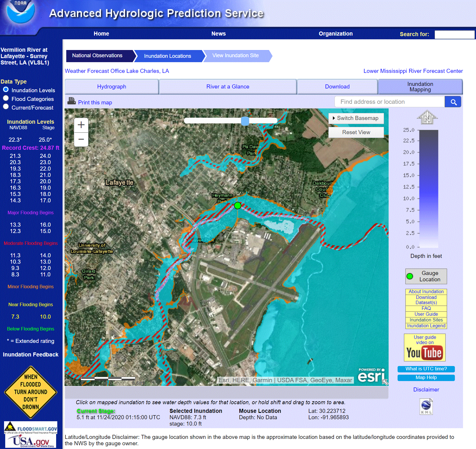Click the Search for input box
This screenshot has height=449, width=476.
[x=454, y=35]
